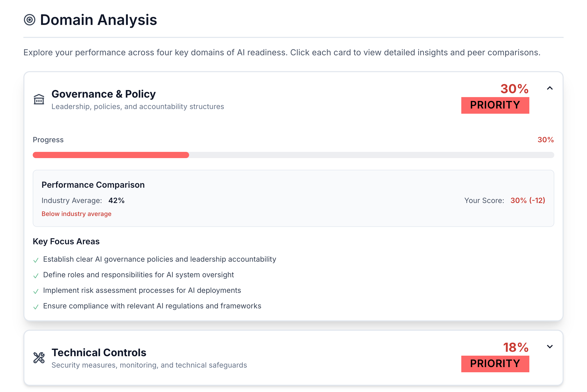
Task: Open the Technical Controls domain card
Action: pos(99,353)
